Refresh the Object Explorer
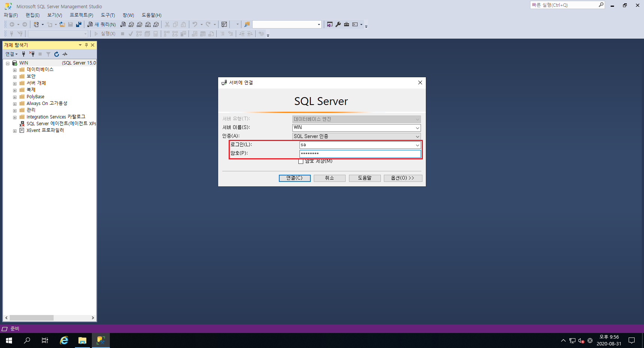Viewport: 644px width, 348px height. [x=57, y=54]
